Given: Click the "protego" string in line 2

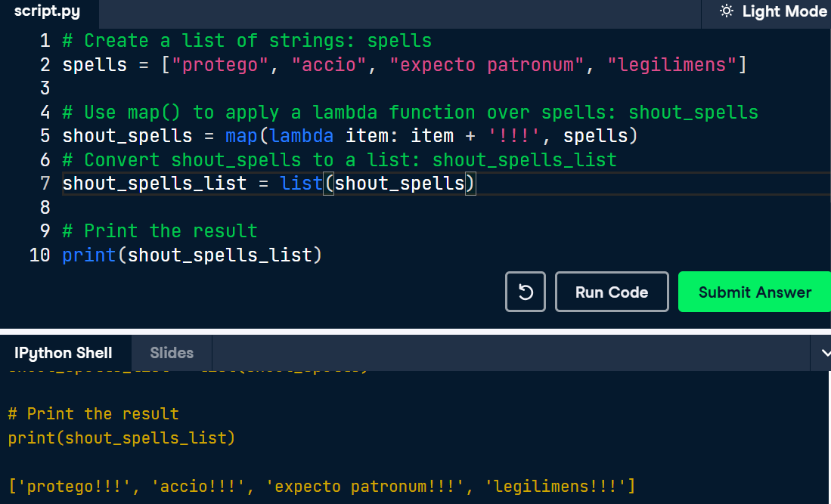Looking at the screenshot, I should coord(220,64).
